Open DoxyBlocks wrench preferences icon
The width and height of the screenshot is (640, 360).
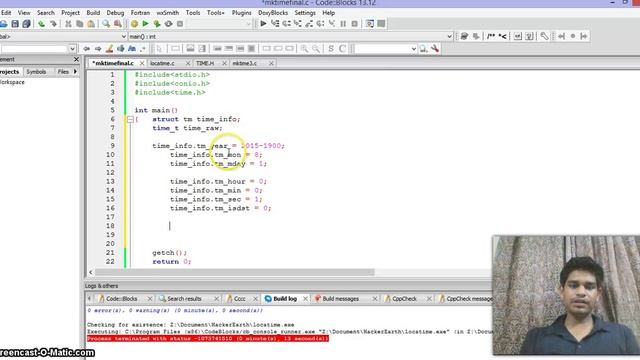pos(544,36)
